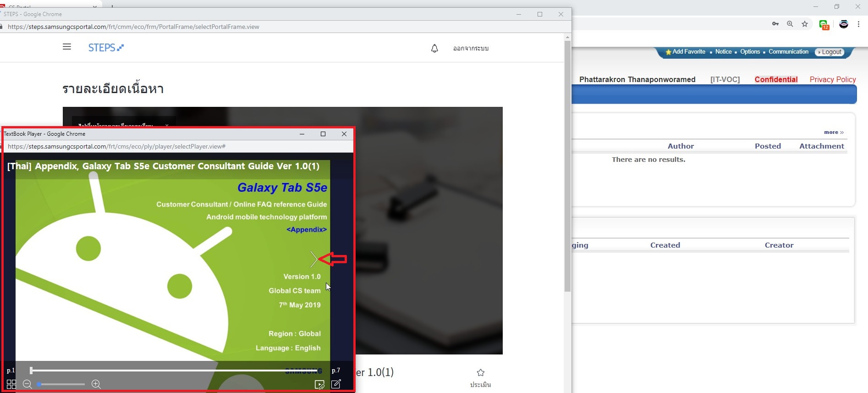The image size is (868, 393).
Task: Click the p.7 last page label
Action: click(x=336, y=370)
